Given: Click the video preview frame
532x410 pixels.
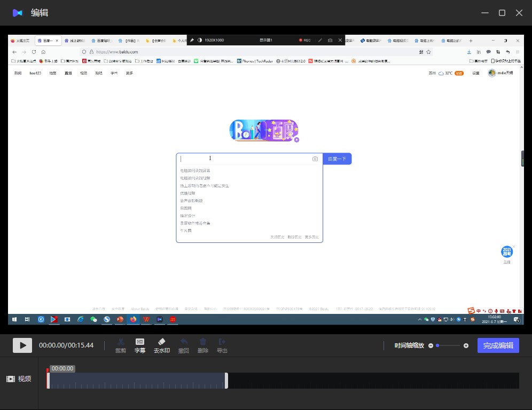Looking at the screenshot, I should tap(266, 180).
